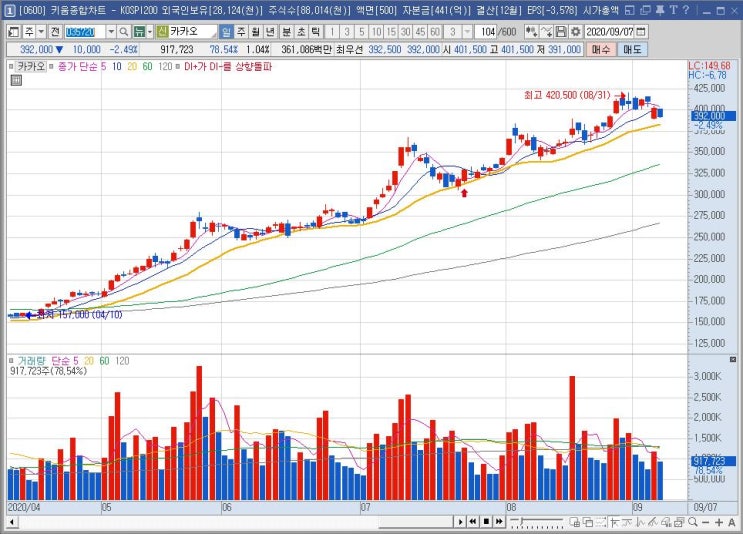Click the stock code 035720 input field
Image resolution: width=743 pixels, height=534 pixels.
click(85, 32)
